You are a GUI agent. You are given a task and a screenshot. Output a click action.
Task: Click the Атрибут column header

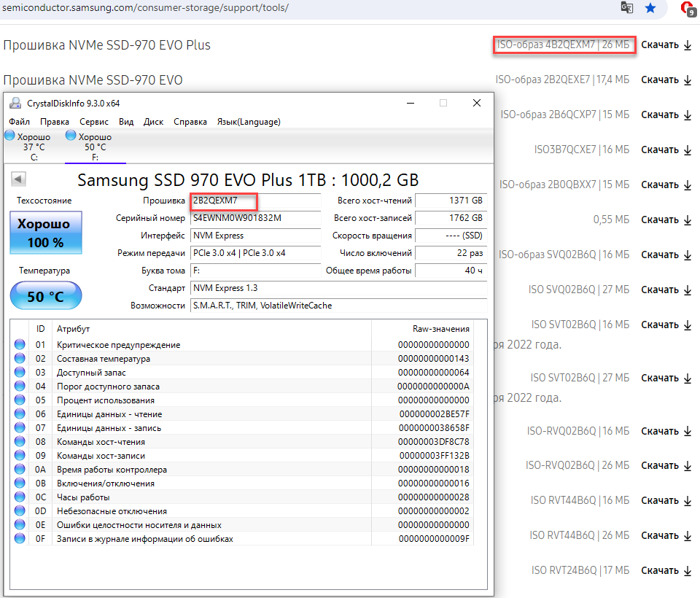[73, 329]
